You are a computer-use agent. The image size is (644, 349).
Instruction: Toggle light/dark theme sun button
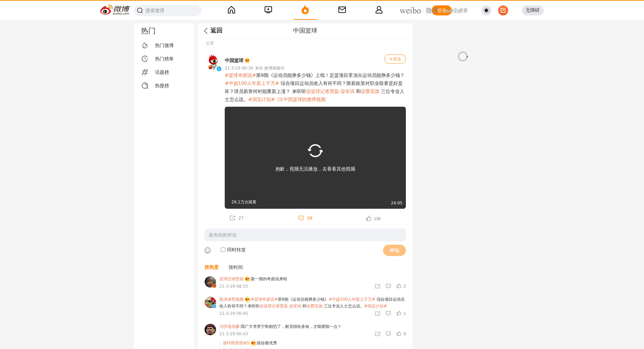tap(486, 10)
